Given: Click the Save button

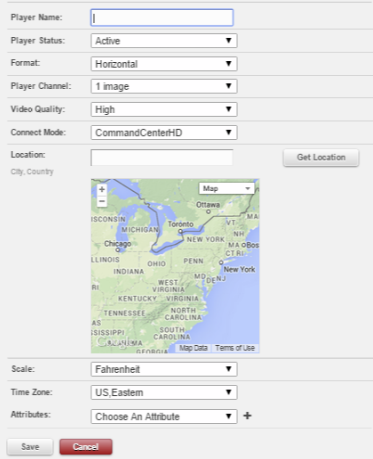Looking at the screenshot, I should [30, 447].
